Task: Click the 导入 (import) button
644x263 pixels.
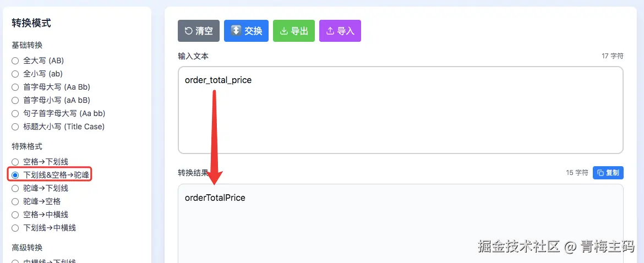Action: (x=340, y=31)
